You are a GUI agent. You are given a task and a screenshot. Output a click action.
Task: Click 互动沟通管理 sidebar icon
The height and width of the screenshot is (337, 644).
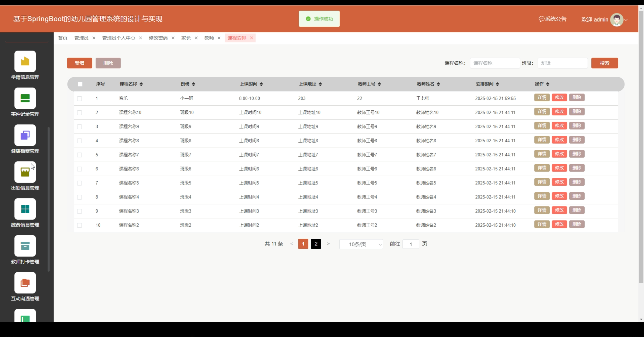pyautogui.click(x=25, y=283)
